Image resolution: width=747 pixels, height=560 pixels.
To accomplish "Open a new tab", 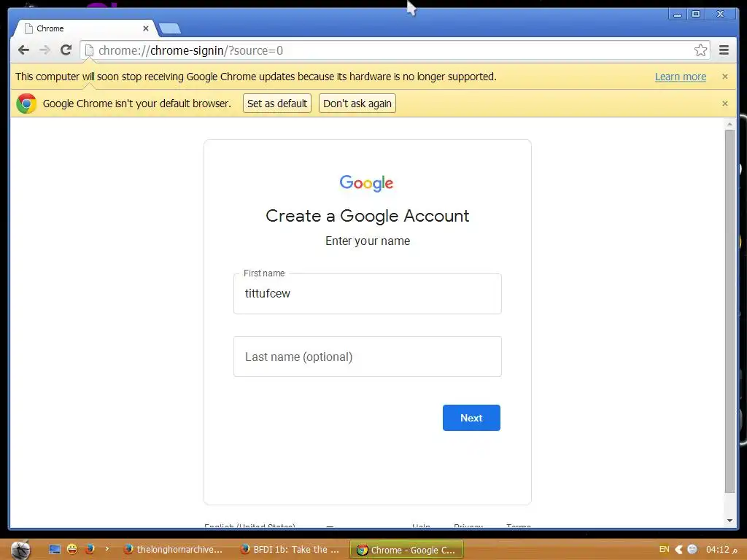I will [x=169, y=28].
